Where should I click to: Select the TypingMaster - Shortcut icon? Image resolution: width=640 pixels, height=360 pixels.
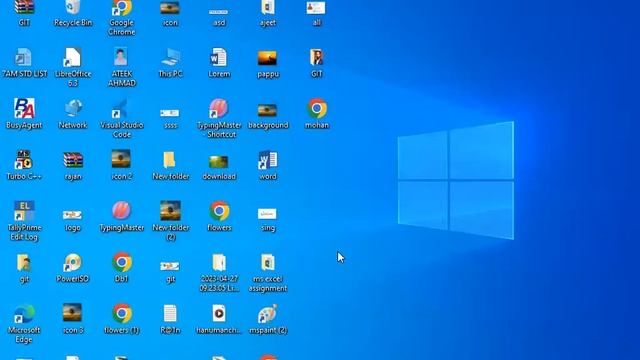(219, 118)
